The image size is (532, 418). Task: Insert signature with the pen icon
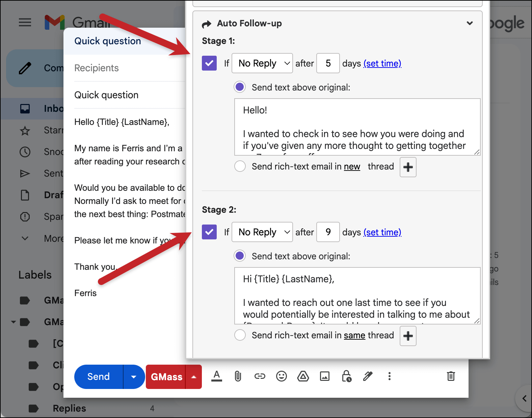tap(368, 376)
